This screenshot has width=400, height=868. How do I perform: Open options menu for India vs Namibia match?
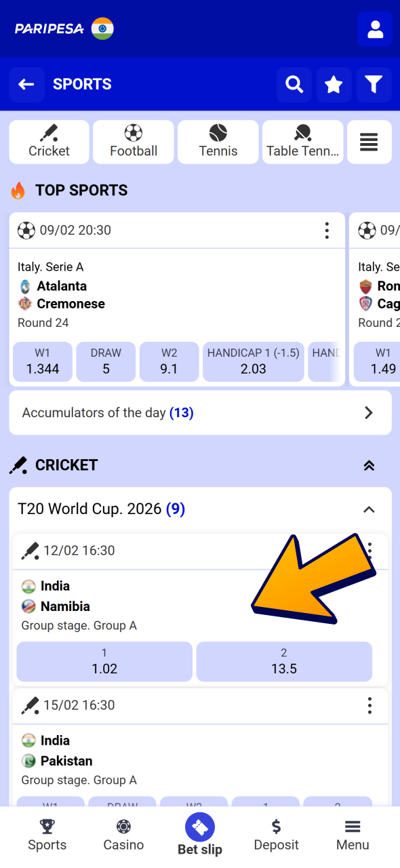pos(369,551)
